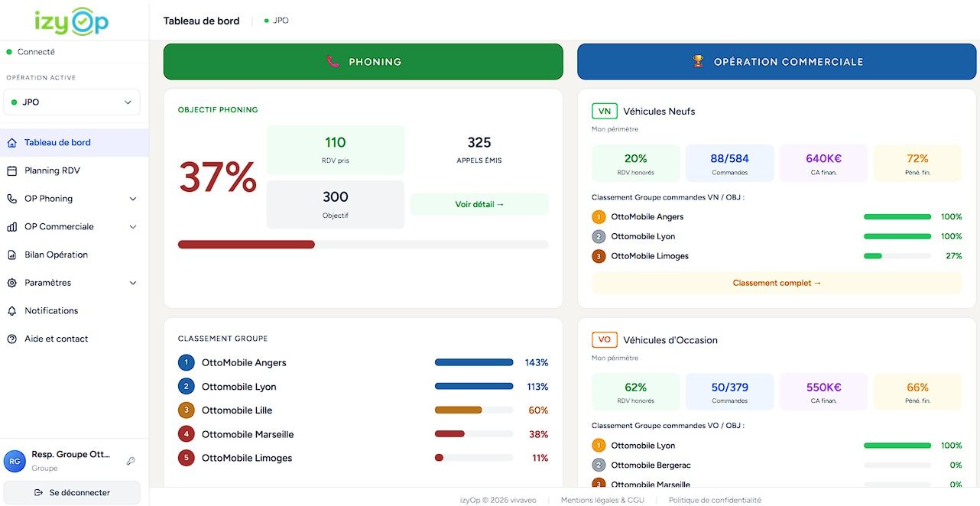Click the 110 RDV pris tile
Image resolution: width=980 pixels, height=506 pixels.
336,151
